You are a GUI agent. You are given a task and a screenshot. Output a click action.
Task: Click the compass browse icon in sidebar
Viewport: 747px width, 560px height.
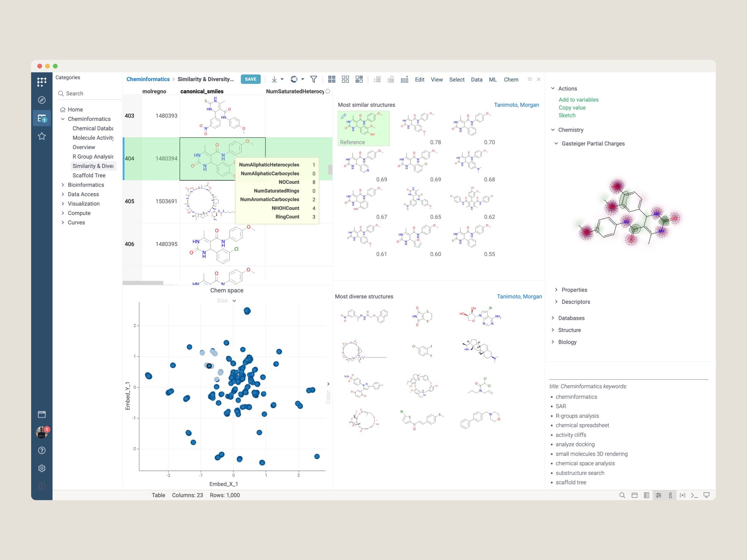[x=42, y=100]
